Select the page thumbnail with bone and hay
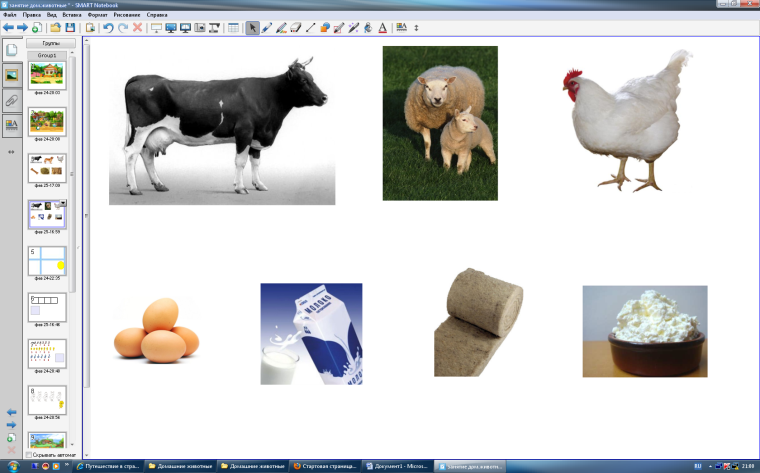The image size is (760, 473). click(47, 168)
